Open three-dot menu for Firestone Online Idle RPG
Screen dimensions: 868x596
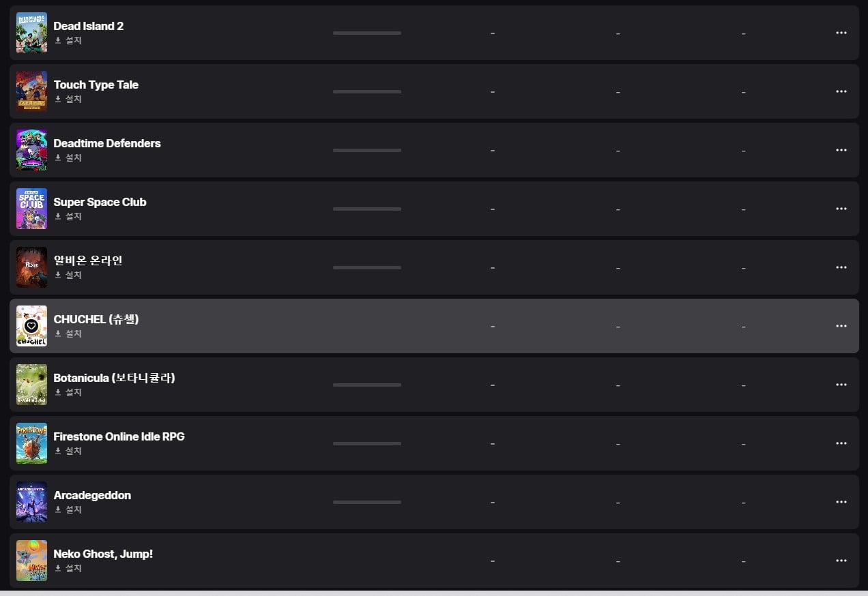[841, 443]
